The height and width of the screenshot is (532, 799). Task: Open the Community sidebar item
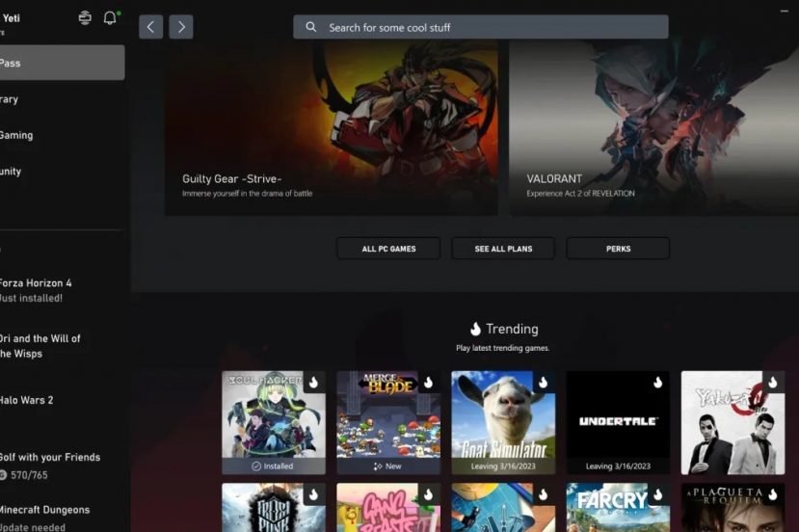click(x=62, y=172)
